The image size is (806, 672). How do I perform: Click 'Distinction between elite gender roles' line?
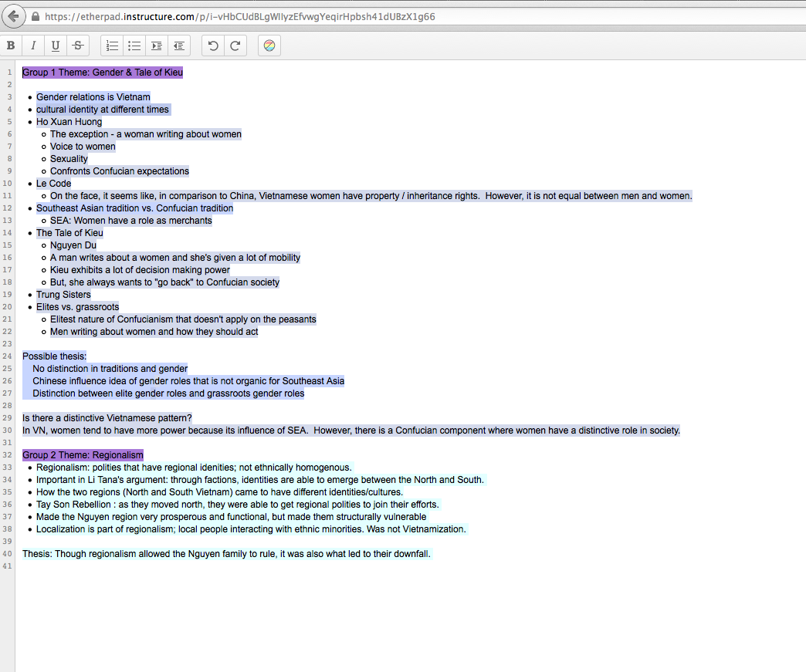point(168,393)
